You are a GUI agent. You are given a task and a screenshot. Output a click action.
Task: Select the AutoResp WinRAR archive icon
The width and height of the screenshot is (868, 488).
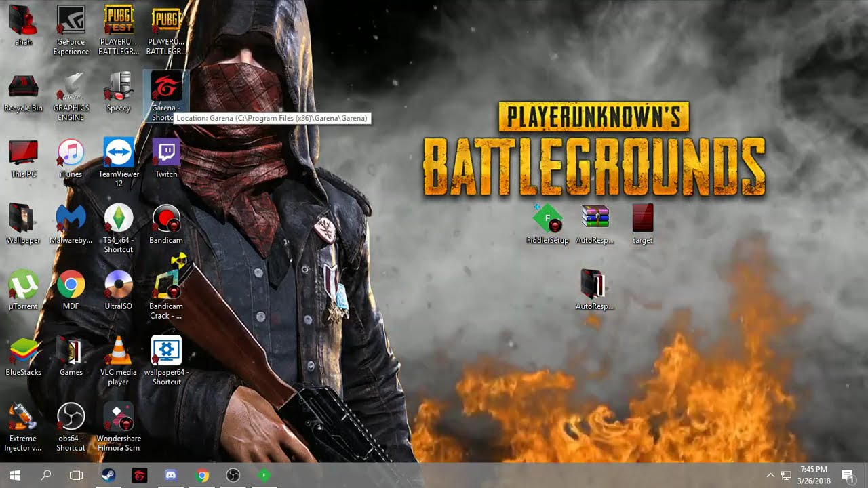(595, 224)
